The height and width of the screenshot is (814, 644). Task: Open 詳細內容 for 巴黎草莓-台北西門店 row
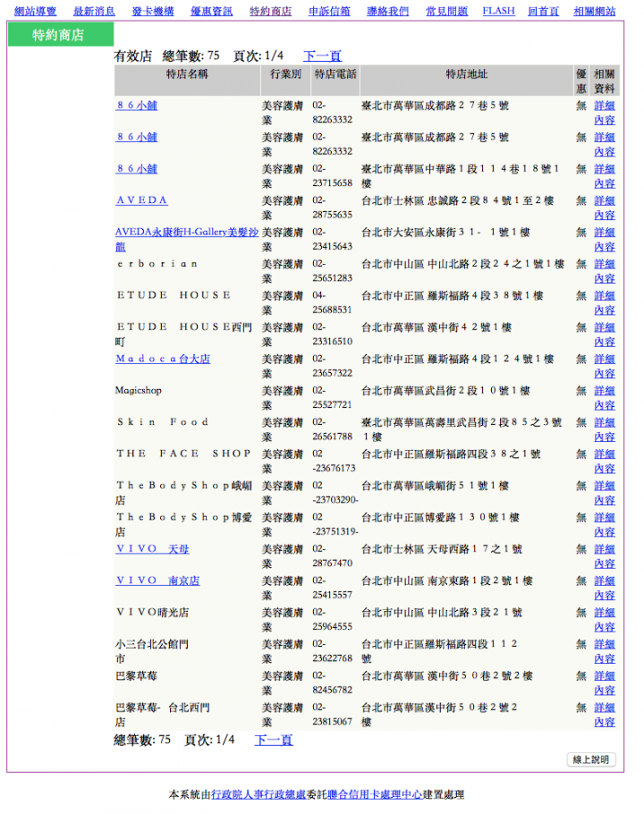pos(605,715)
